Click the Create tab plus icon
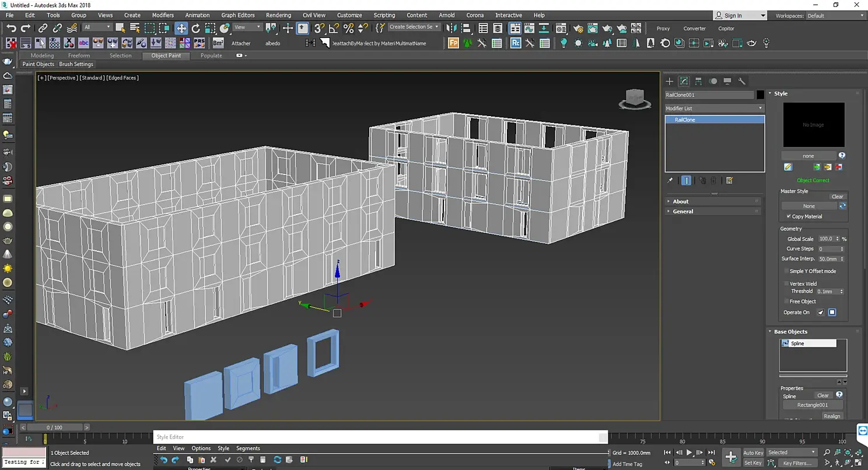 pos(670,81)
